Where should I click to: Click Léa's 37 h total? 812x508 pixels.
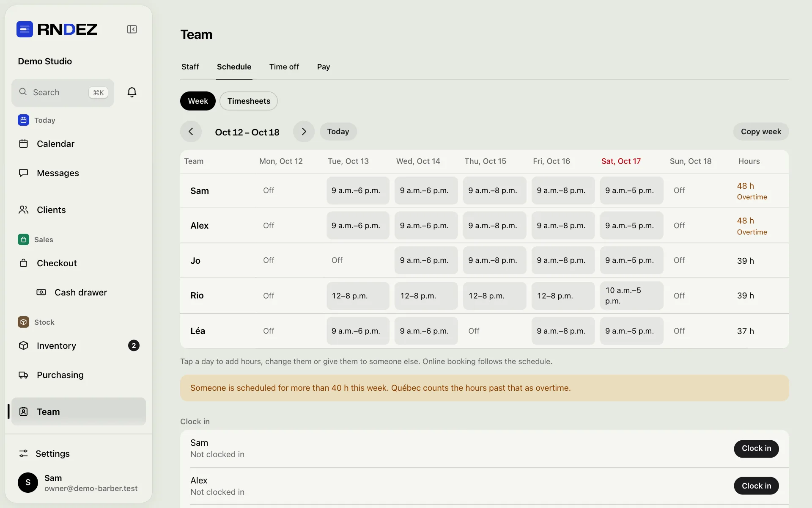[x=746, y=331]
